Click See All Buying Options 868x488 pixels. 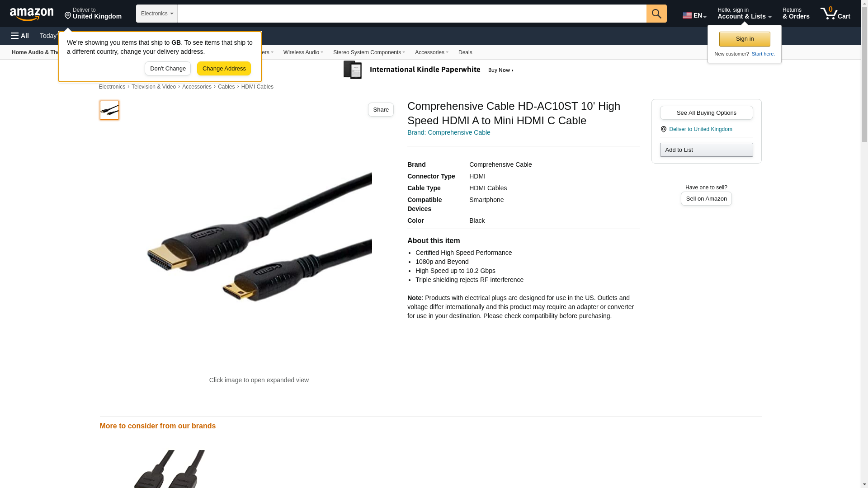coord(706,113)
